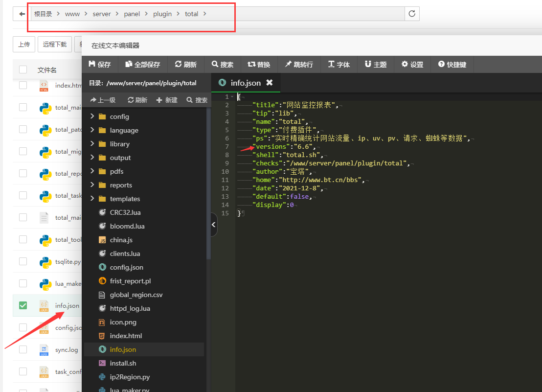The height and width of the screenshot is (392, 542).
Task: Check the sync.log row checkbox
Action: 23,349
